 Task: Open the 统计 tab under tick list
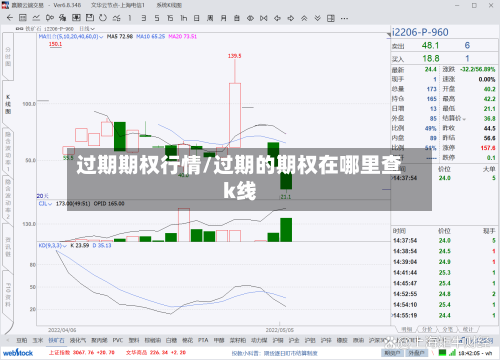467,329
